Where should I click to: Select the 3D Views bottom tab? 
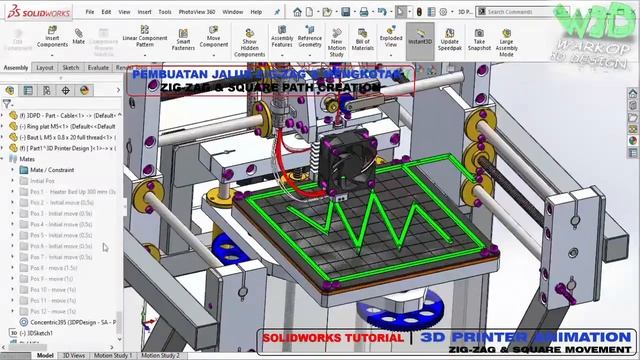click(x=74, y=356)
